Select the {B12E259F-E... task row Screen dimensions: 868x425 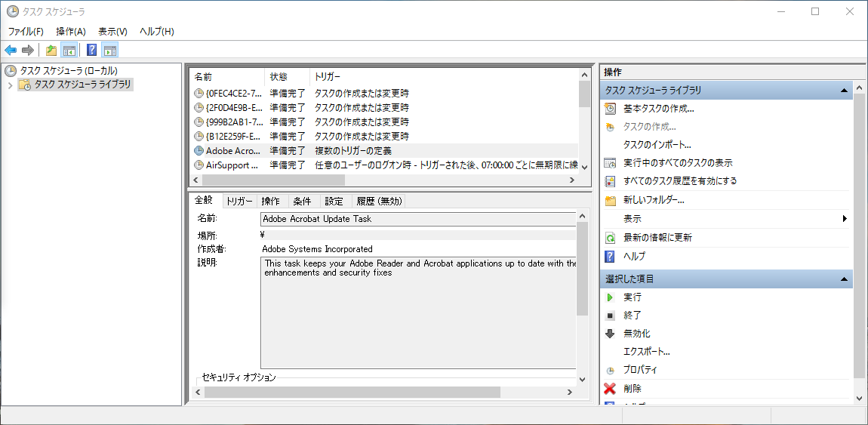click(x=385, y=136)
